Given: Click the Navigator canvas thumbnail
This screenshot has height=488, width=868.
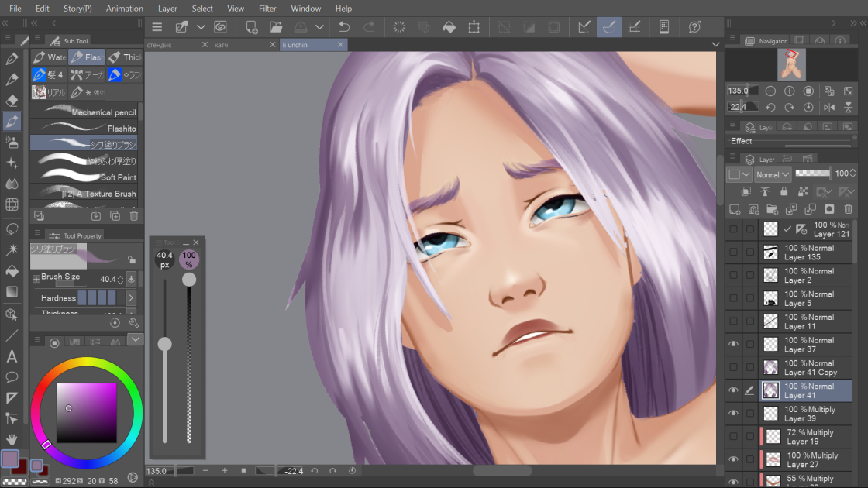Looking at the screenshot, I should tap(791, 64).
